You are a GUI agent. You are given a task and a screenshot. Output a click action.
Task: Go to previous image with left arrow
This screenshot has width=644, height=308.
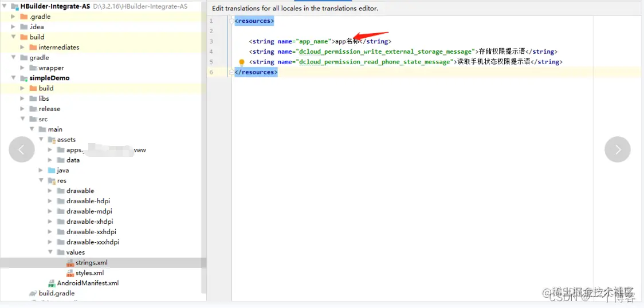coord(21,149)
